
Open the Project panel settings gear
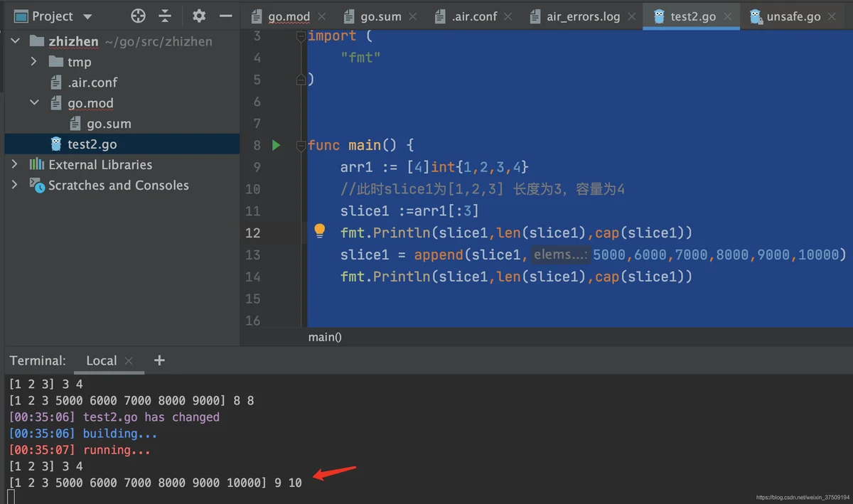199,16
